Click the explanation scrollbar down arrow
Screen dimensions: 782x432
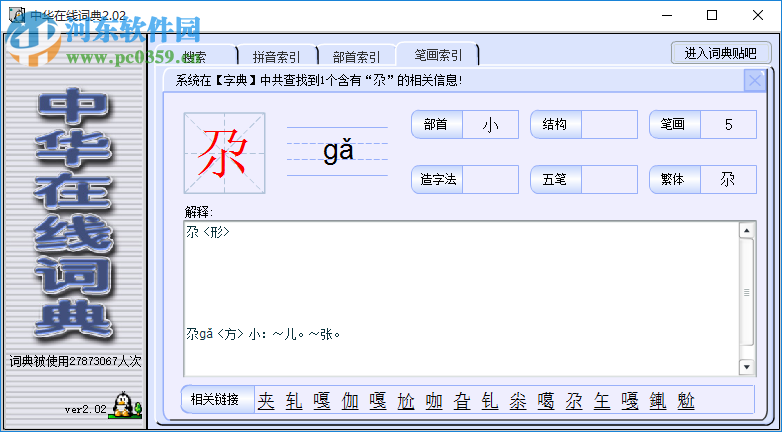point(747,368)
